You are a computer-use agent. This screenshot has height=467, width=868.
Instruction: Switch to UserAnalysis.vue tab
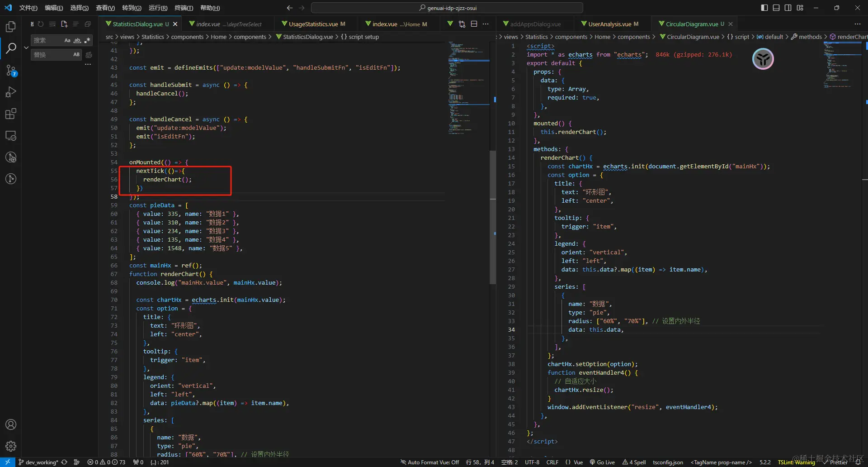pos(610,24)
